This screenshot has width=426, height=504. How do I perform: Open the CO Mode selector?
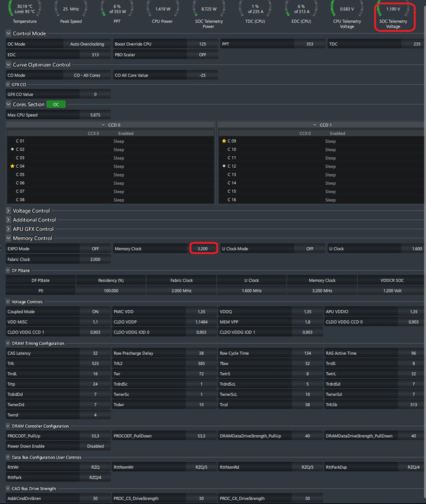click(x=87, y=75)
